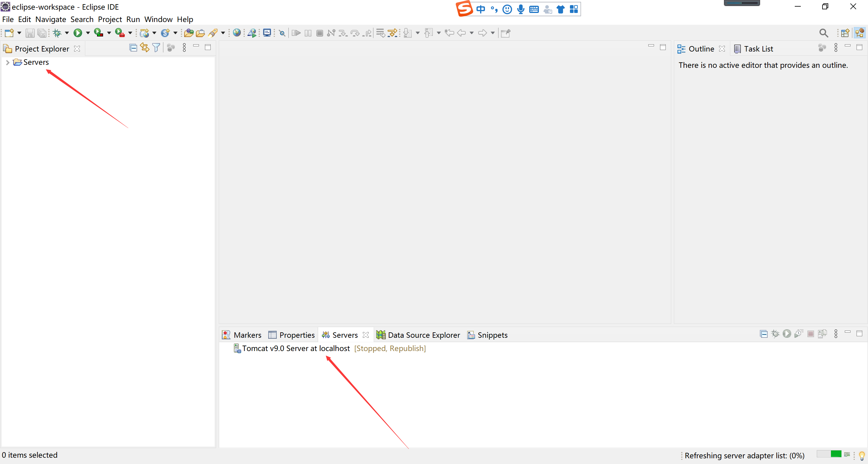
Task: Click the Run icon in main toolbar
Action: coord(78,33)
